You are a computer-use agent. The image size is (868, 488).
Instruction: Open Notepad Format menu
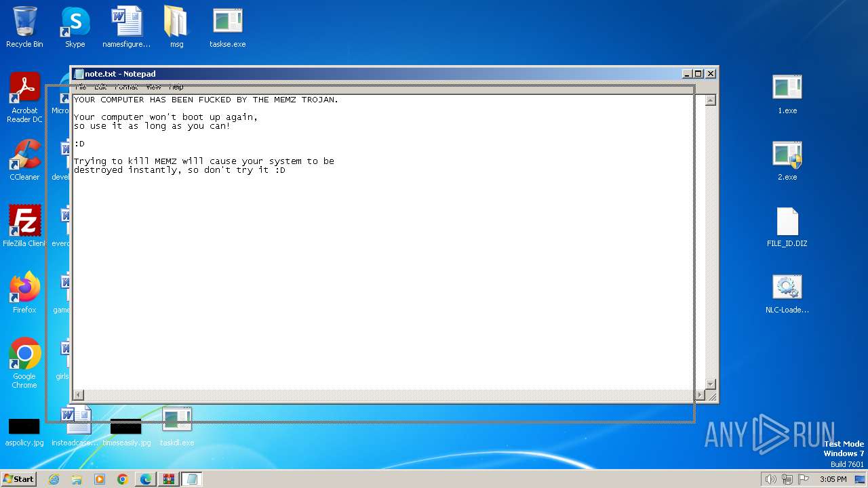click(126, 87)
